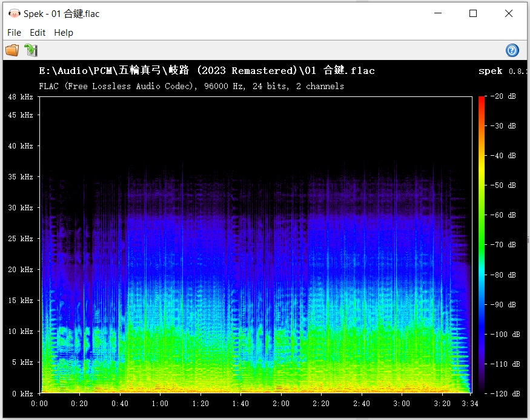
Task: Click the 2:40 time label
Action: pos(362,404)
